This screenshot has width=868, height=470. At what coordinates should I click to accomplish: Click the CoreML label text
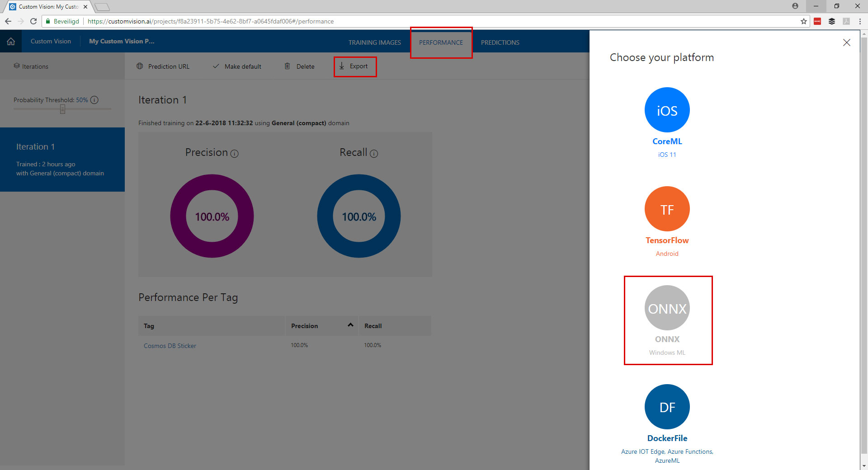[x=667, y=141]
